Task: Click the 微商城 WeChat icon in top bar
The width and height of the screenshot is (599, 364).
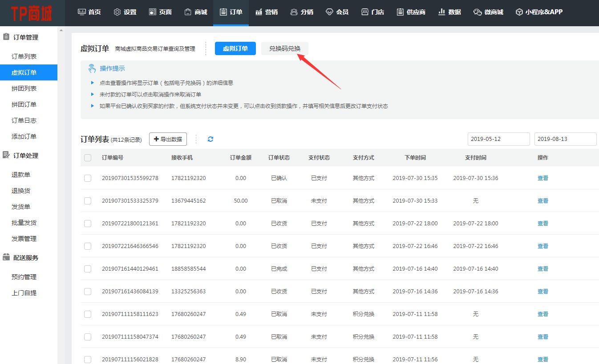Action: (x=478, y=12)
